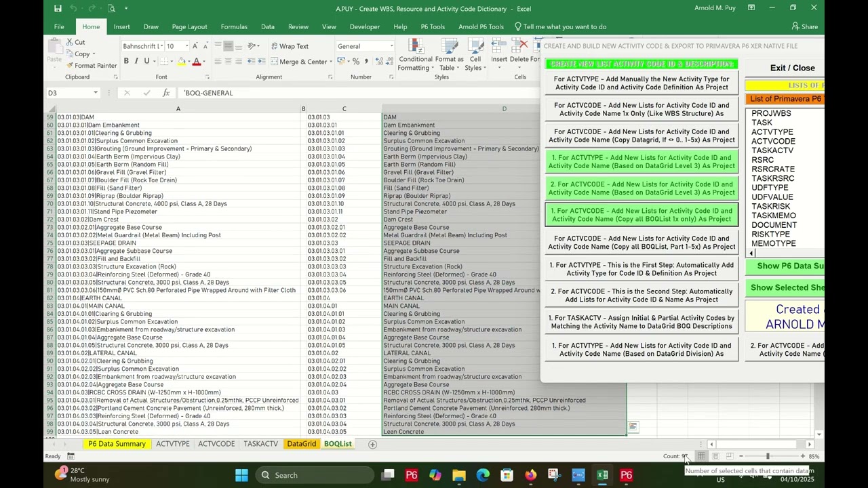Click the Insert Function fx icon
Image resolution: width=868 pixels, height=488 pixels.
166,93
